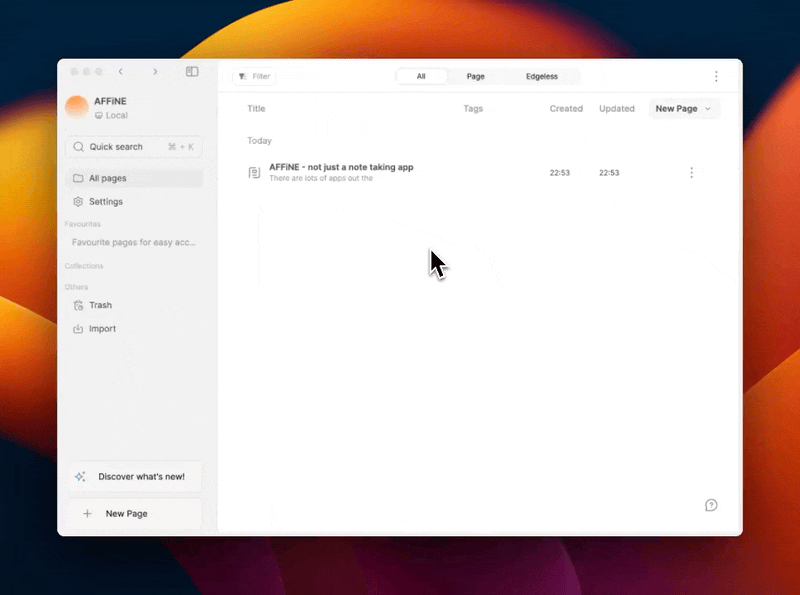
Task: Click the Quick search magnifier icon
Action: coord(78,147)
